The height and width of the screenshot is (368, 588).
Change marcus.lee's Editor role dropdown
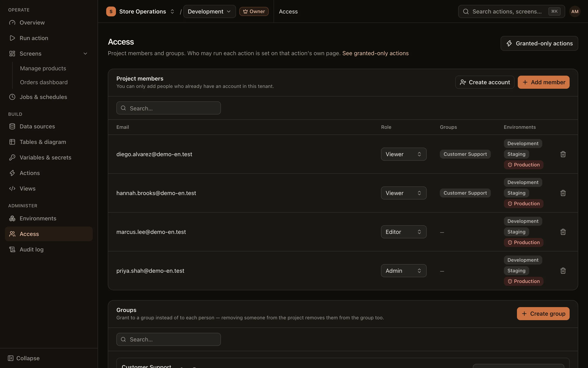click(404, 232)
